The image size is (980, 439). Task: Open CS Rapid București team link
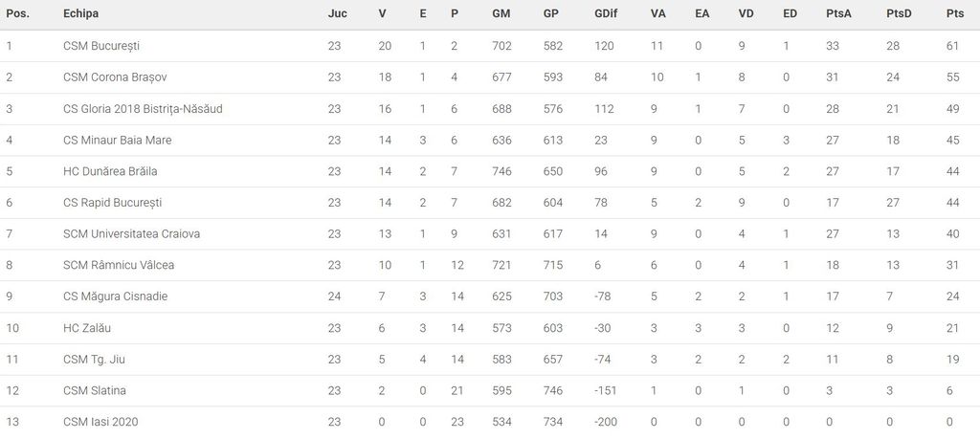tap(112, 203)
